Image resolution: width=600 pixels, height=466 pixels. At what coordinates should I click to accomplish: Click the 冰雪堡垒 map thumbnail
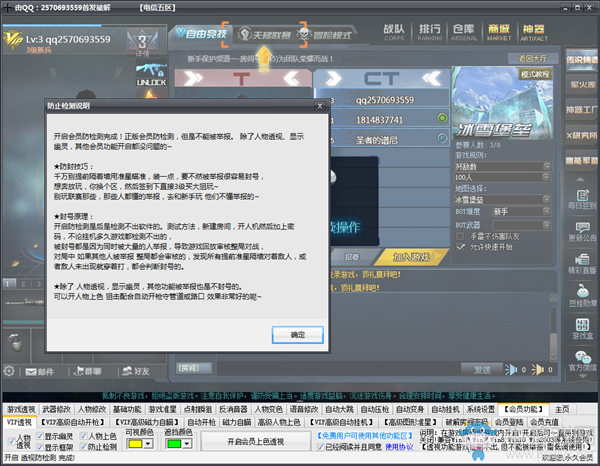click(x=502, y=103)
